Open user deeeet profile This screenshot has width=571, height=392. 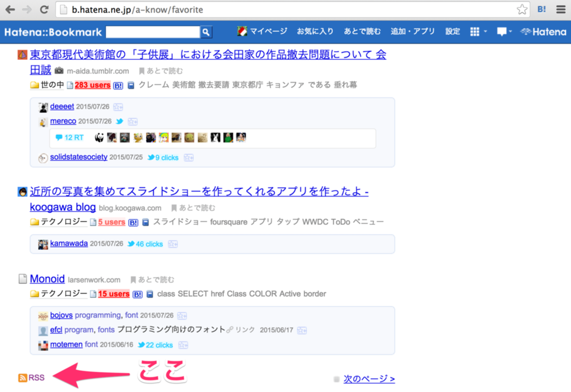tap(62, 106)
